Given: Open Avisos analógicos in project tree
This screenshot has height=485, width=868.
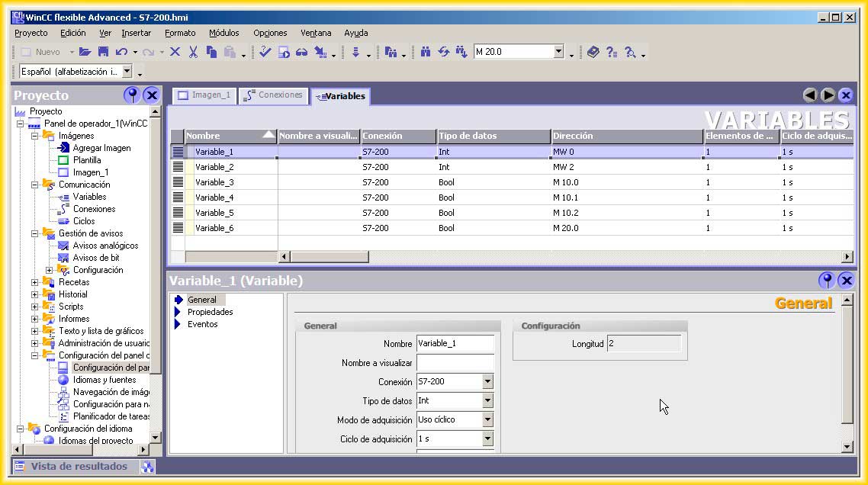Looking at the screenshot, I should click(105, 246).
